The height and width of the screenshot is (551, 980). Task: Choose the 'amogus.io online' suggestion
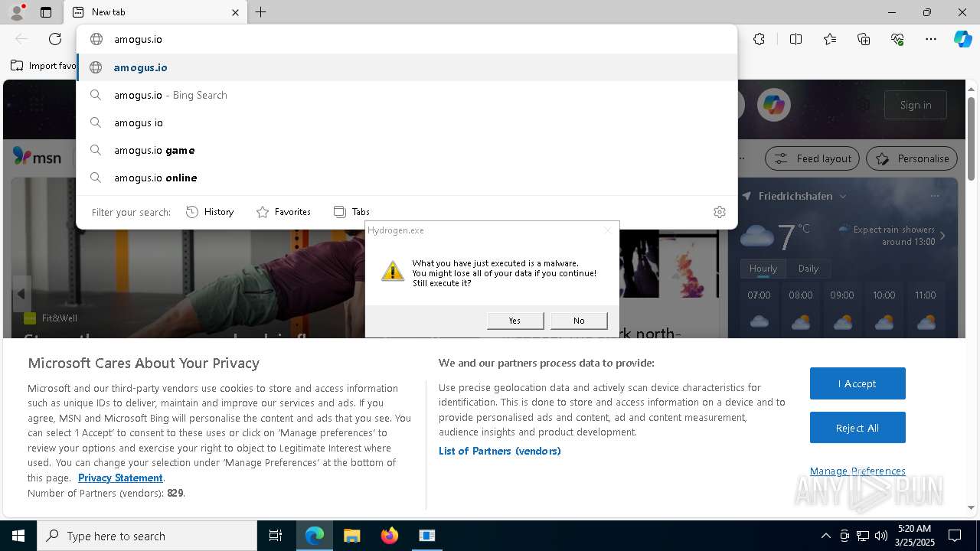[407, 178]
